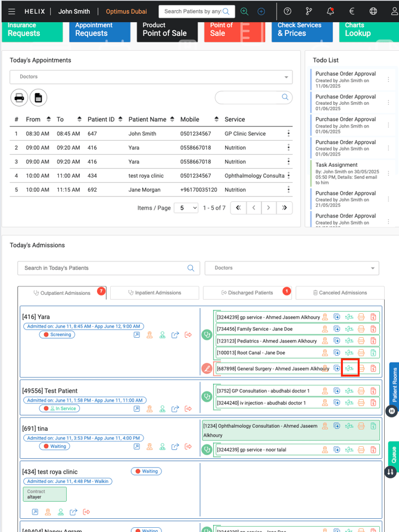Switch to the Inpatient Admissions tab
The width and height of the screenshot is (399, 532).
tap(154, 293)
